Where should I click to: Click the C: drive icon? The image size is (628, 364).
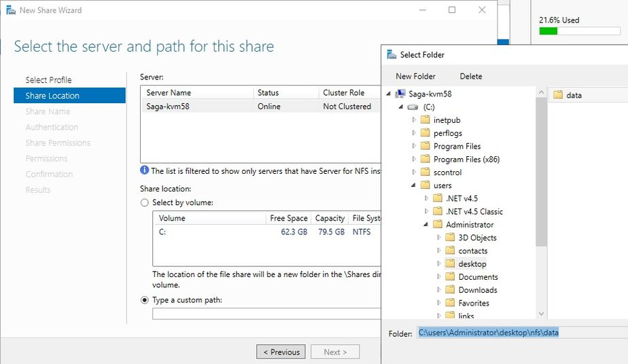413,107
